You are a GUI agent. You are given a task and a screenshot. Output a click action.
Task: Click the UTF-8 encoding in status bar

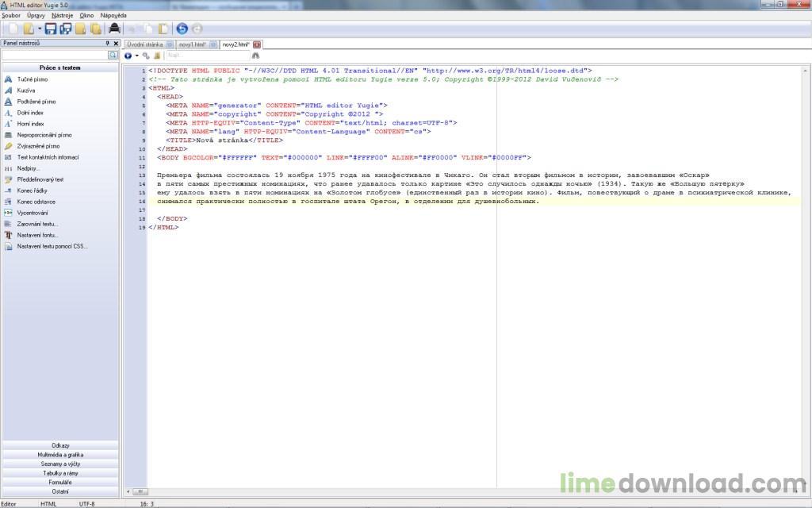click(86, 504)
